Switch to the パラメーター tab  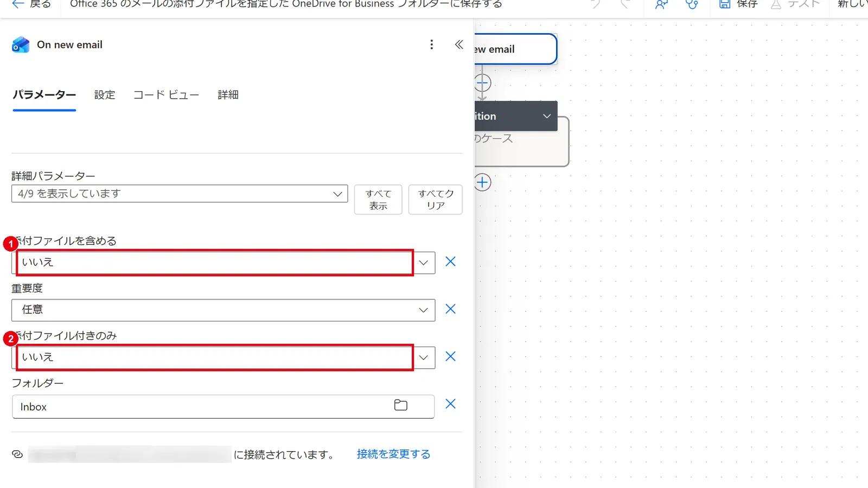click(44, 95)
